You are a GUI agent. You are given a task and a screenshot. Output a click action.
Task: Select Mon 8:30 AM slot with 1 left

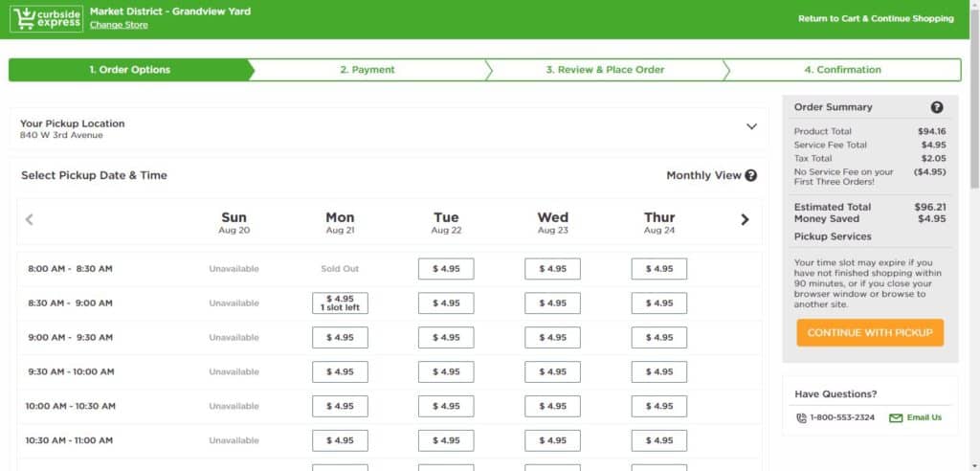340,303
